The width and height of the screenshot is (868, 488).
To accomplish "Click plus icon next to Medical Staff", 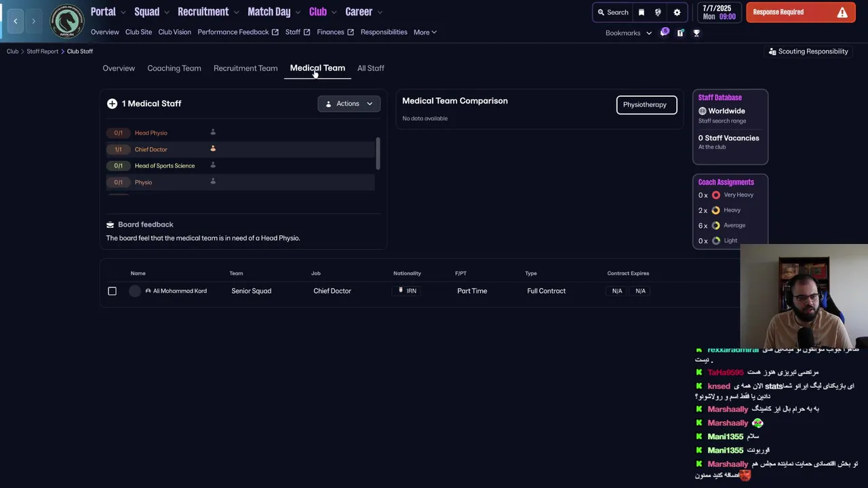I will (112, 104).
